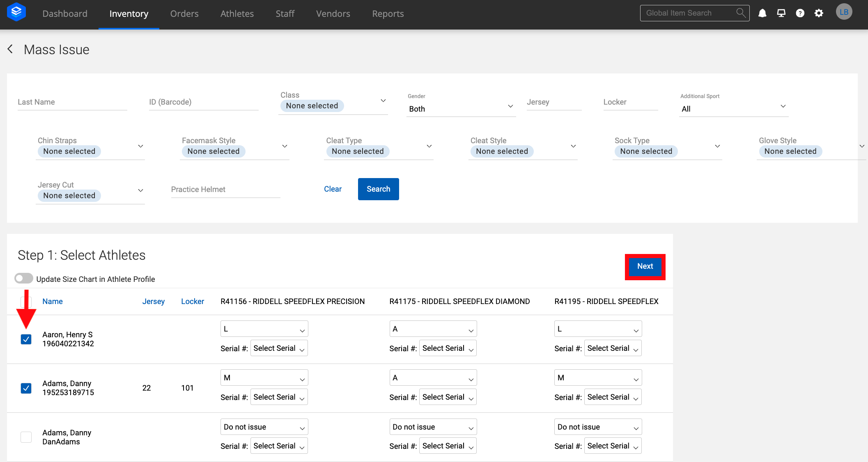Sort by the Locker column header
This screenshot has height=462, width=868.
[193, 302]
